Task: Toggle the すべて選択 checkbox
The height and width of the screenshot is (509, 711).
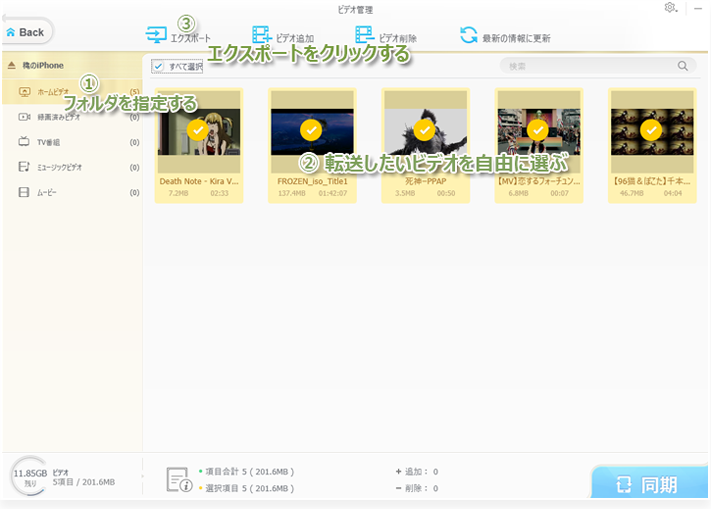Action: (x=158, y=67)
